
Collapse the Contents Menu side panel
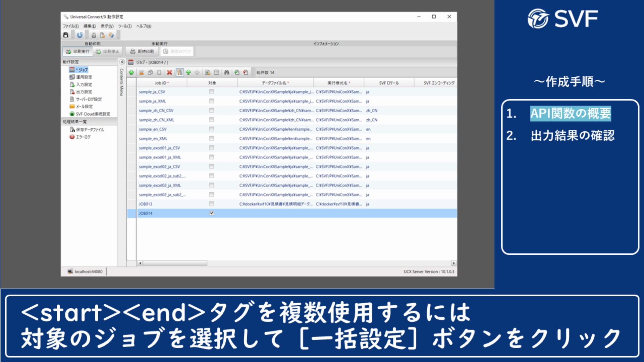(122, 62)
